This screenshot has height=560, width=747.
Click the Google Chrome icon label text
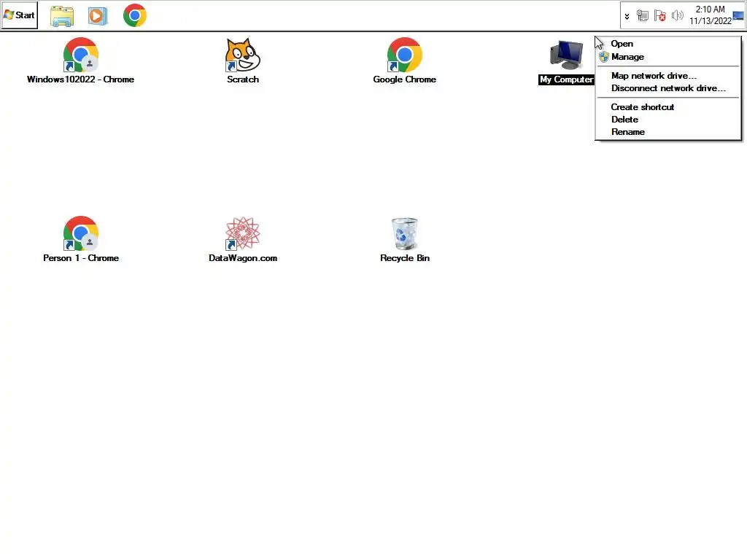(x=404, y=79)
